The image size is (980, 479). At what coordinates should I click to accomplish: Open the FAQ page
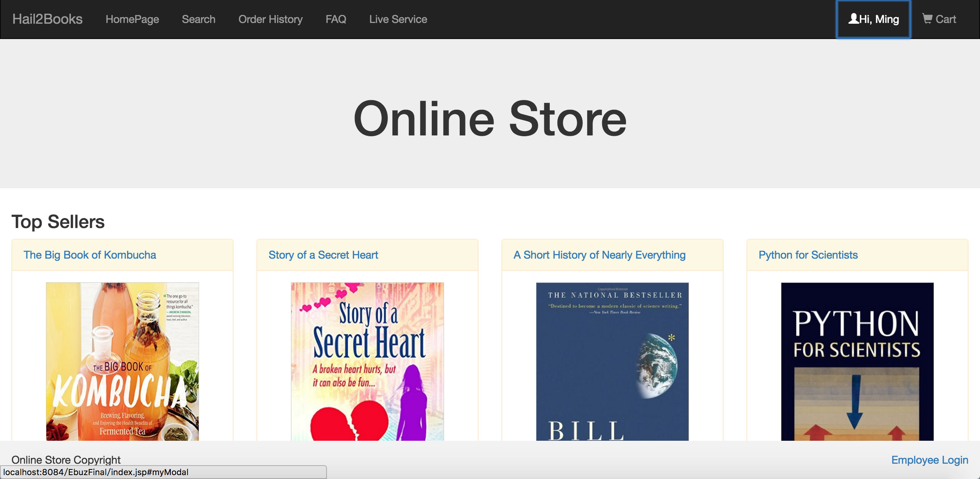[x=336, y=19]
